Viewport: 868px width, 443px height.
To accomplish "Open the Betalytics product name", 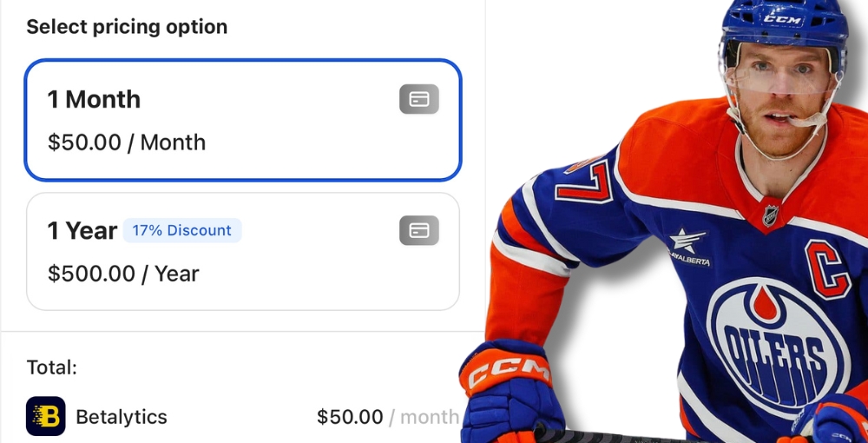I will [122, 416].
